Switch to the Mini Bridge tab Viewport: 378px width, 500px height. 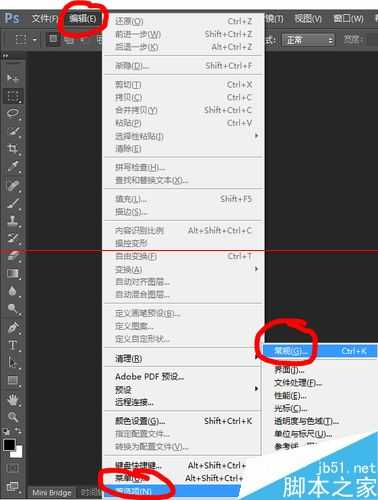click(x=52, y=492)
